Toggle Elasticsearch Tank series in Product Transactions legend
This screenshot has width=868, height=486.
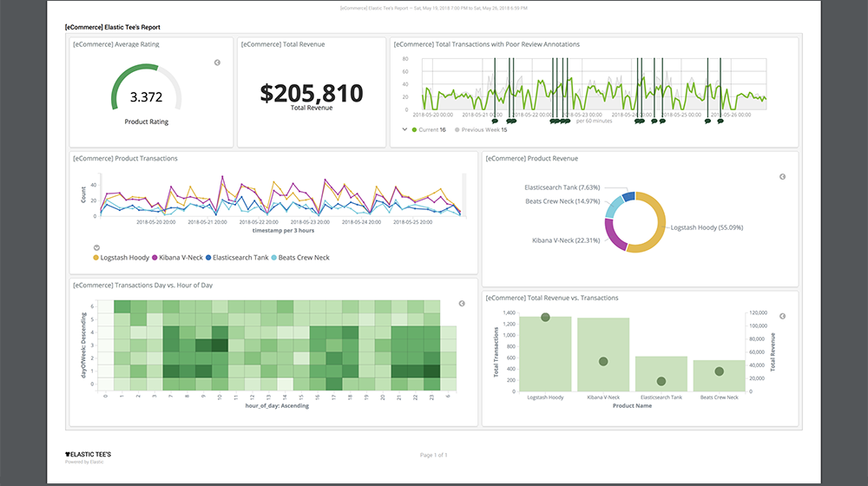click(237, 258)
